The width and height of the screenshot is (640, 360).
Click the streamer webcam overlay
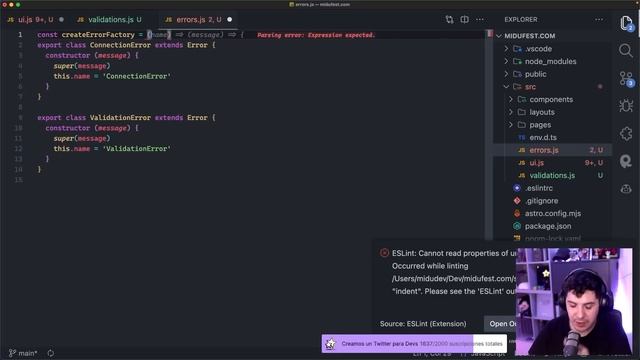[574, 301]
